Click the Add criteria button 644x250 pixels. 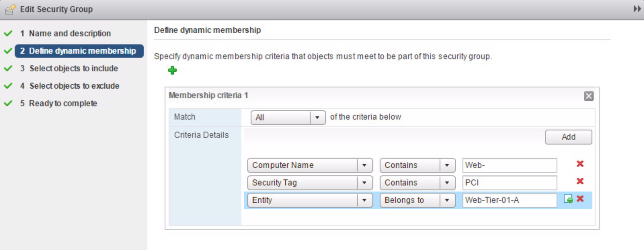pyautogui.click(x=568, y=137)
